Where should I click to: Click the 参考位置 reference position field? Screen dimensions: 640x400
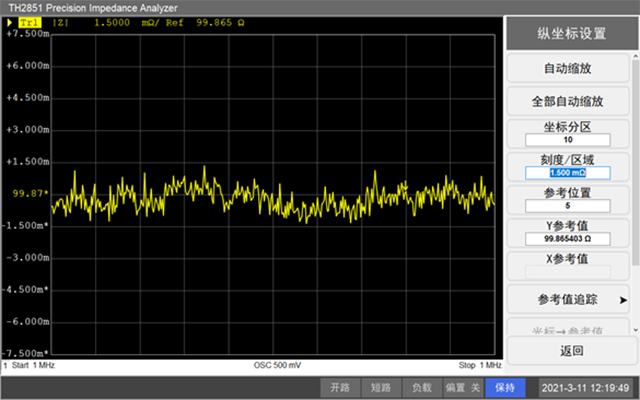pos(567,206)
